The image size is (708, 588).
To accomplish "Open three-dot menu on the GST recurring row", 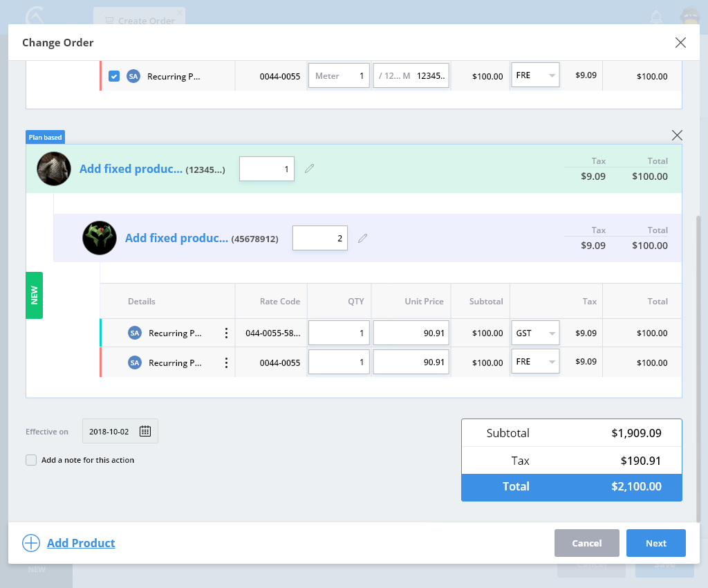I will click(226, 333).
